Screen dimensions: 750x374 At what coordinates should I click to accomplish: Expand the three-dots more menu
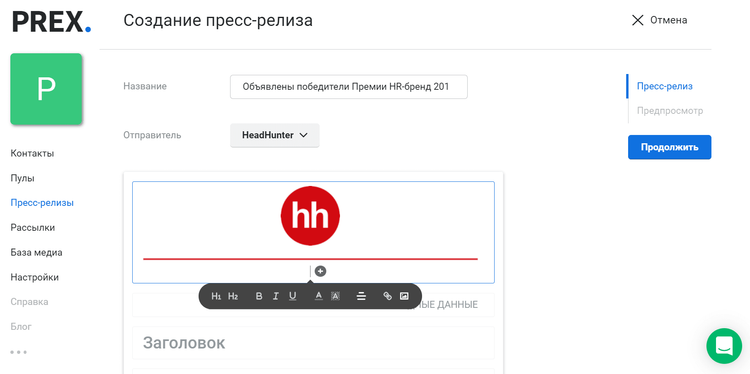19,352
